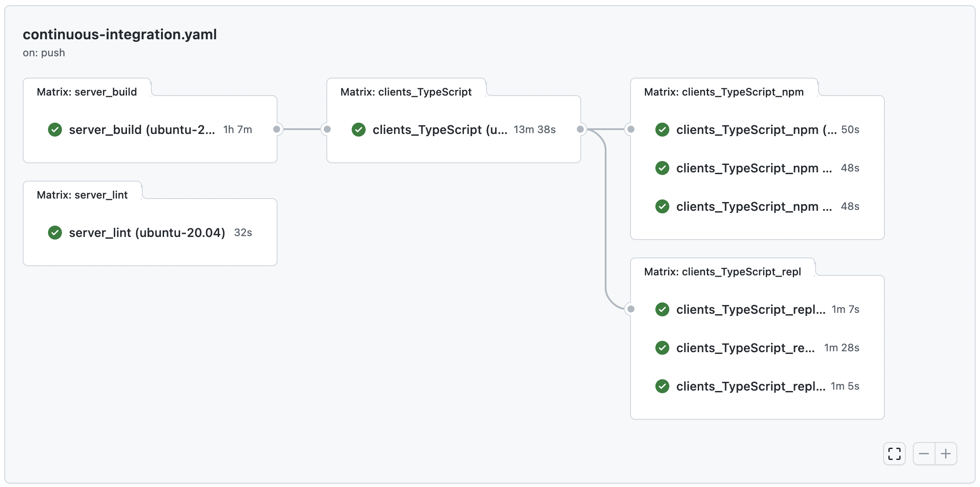
Task: Click the checkmark for the 1m 28s repl job
Action: pyautogui.click(x=662, y=348)
